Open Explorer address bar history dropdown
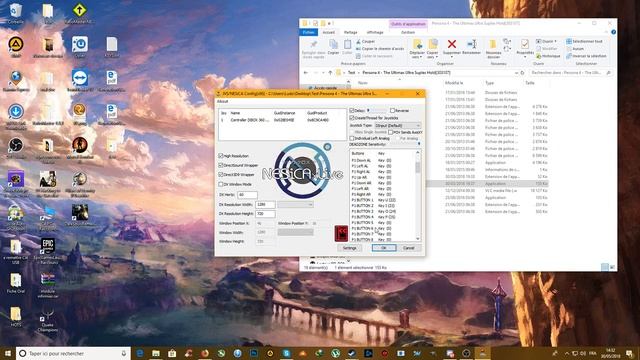 [x=516, y=73]
